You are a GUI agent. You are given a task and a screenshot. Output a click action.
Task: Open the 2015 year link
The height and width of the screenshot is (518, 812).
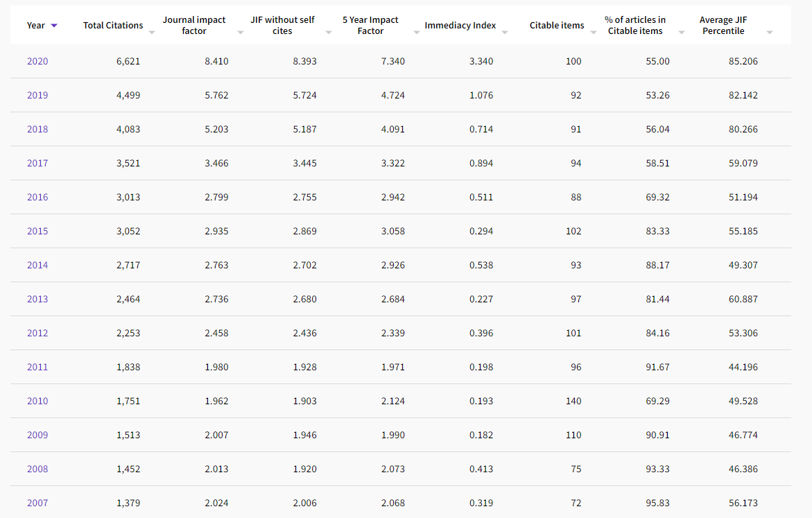(37, 231)
